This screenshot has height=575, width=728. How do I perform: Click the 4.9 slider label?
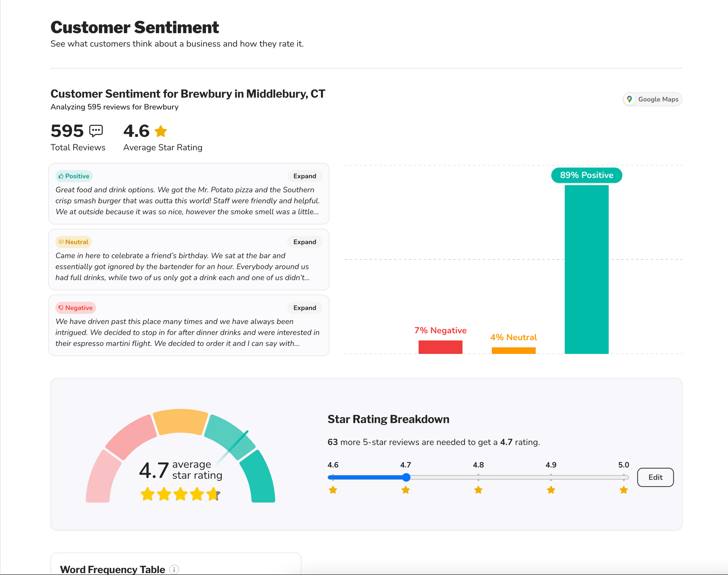551,465
